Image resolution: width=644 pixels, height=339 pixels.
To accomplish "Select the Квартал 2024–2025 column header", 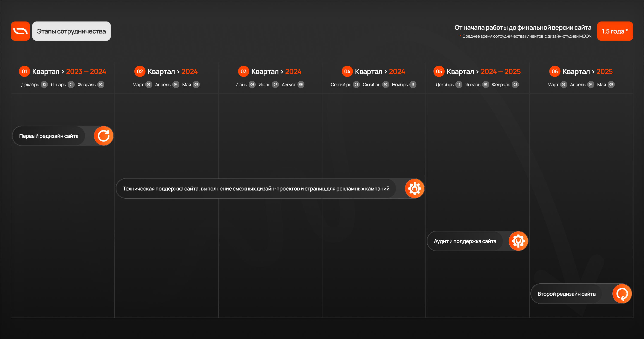I will click(x=483, y=71).
